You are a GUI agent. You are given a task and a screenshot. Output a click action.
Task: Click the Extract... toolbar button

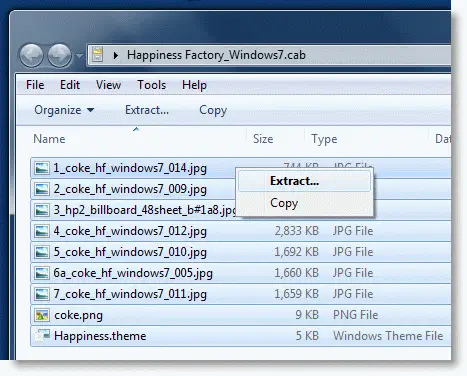tap(147, 110)
